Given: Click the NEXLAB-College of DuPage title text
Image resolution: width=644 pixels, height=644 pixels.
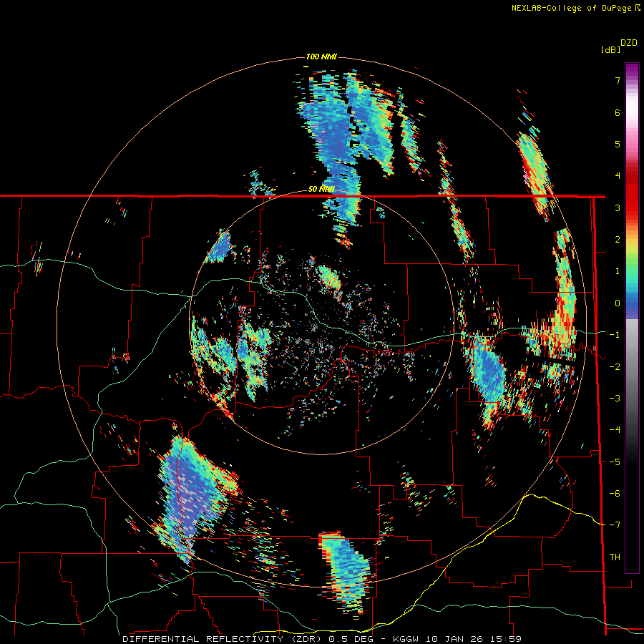Looking at the screenshot, I should 571,8.
